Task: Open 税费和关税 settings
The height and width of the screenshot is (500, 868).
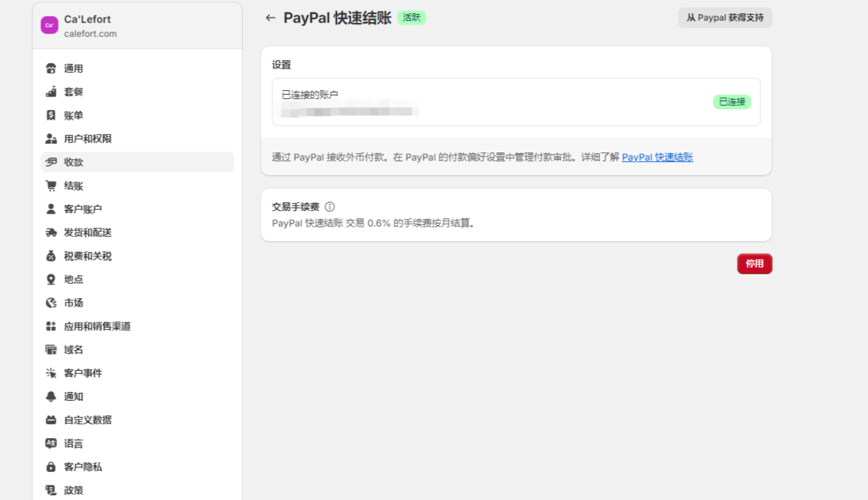Action: pos(137,256)
